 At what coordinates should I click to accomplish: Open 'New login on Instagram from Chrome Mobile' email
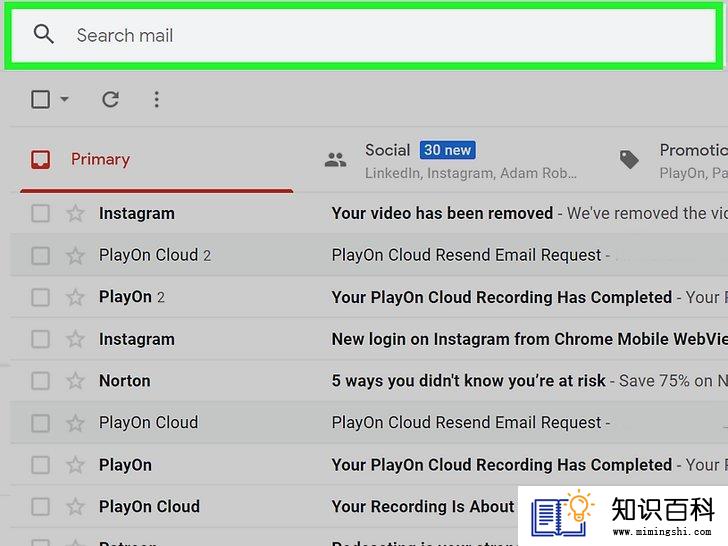529,339
